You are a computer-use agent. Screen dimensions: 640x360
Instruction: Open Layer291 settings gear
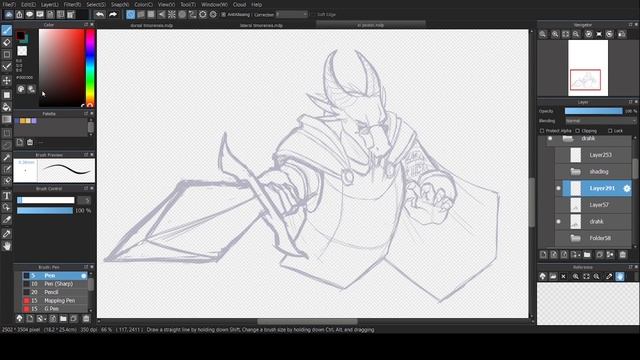tap(627, 188)
